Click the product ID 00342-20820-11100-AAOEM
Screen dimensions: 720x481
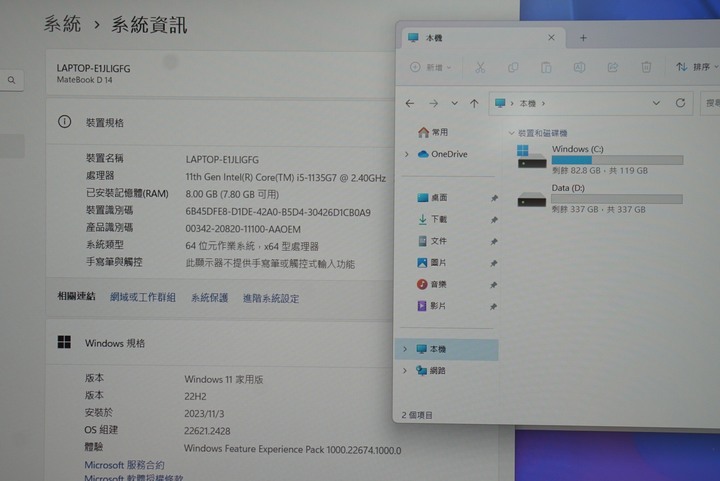[243, 229]
